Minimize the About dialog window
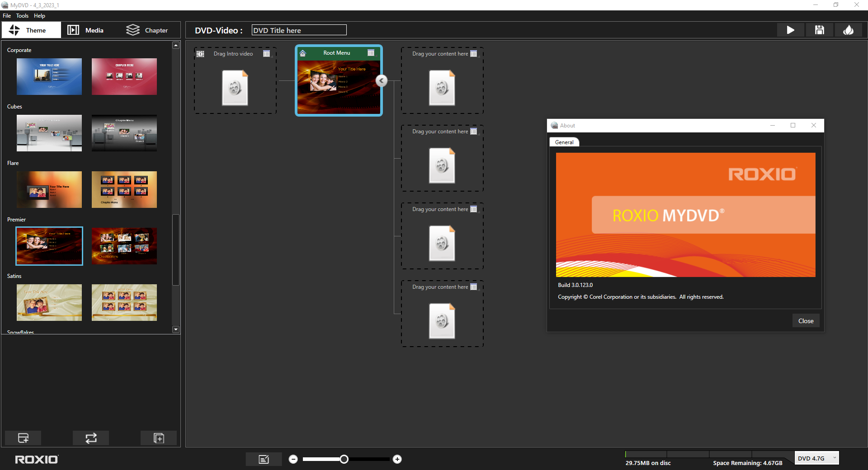The height and width of the screenshot is (470, 868). coord(773,126)
